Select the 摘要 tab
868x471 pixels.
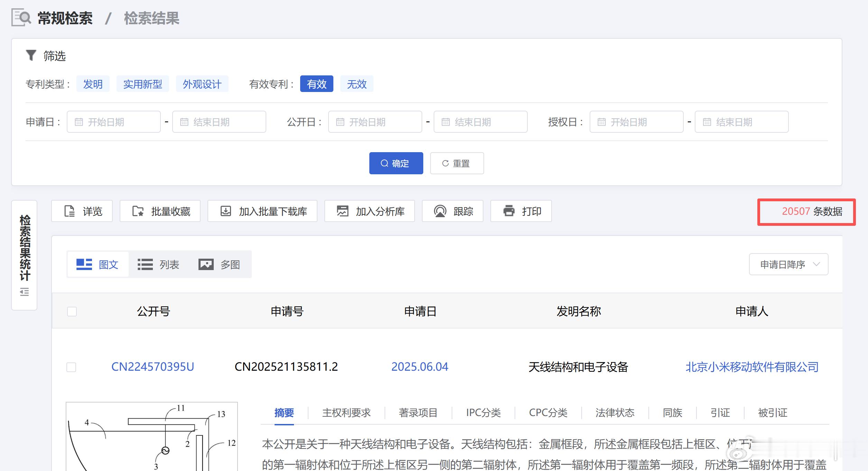(284, 413)
